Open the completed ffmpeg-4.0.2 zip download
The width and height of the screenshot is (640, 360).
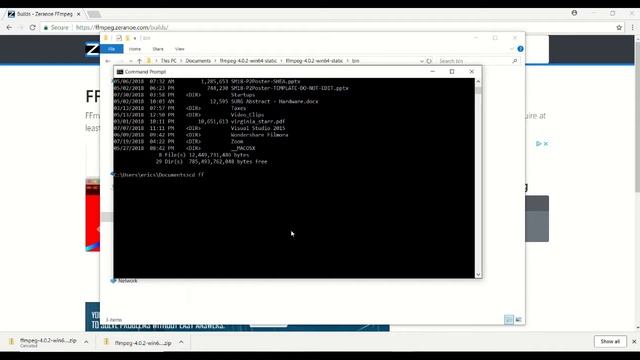(x=138, y=343)
